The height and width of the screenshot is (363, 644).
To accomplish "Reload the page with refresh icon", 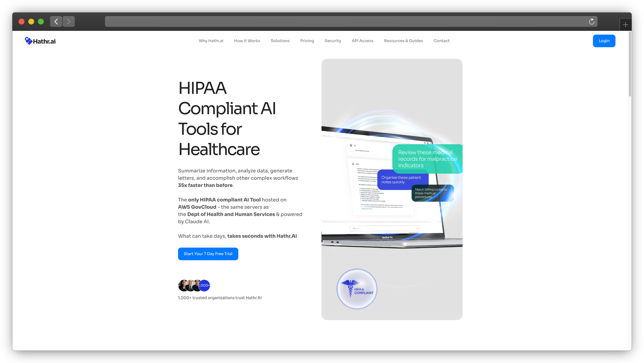I will 592,22.
